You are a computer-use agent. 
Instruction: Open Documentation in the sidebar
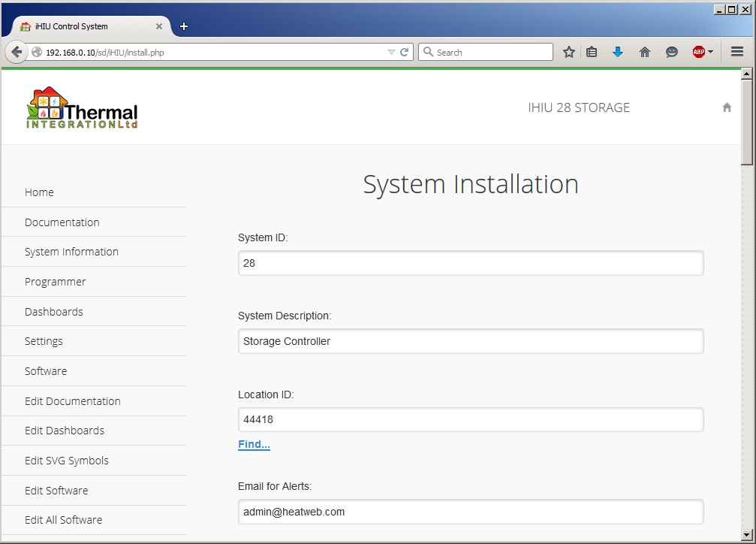[x=62, y=222]
